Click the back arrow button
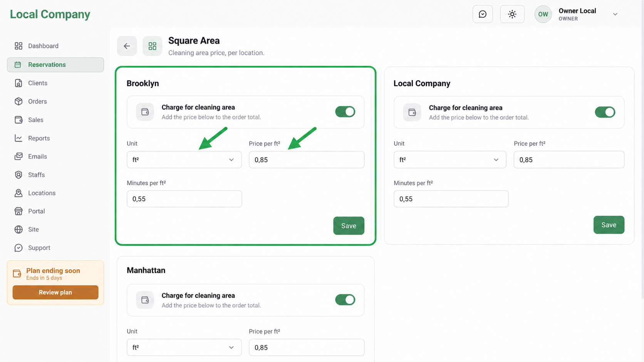This screenshot has width=644, height=362. click(x=127, y=46)
